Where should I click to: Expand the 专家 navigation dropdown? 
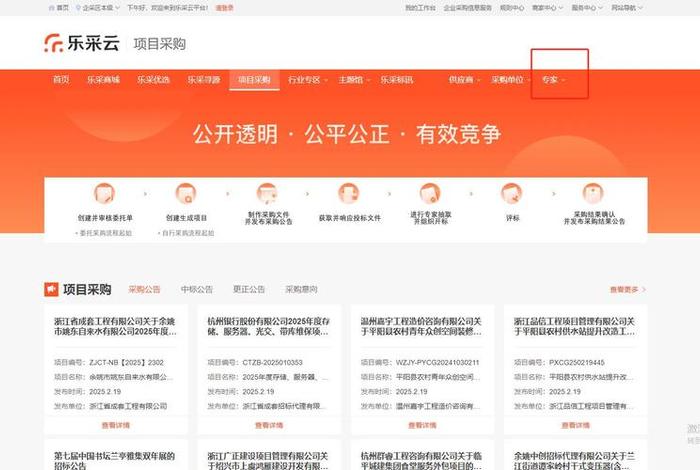pos(554,80)
